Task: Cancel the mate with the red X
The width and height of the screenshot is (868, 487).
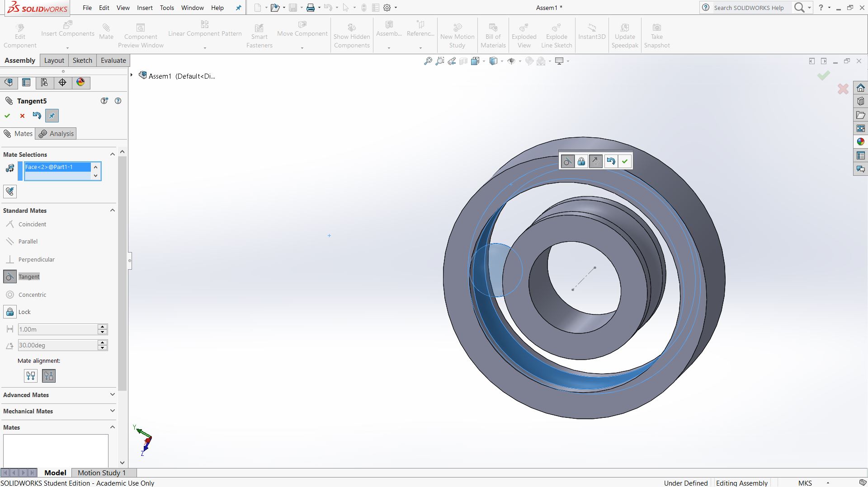Action: tap(22, 116)
